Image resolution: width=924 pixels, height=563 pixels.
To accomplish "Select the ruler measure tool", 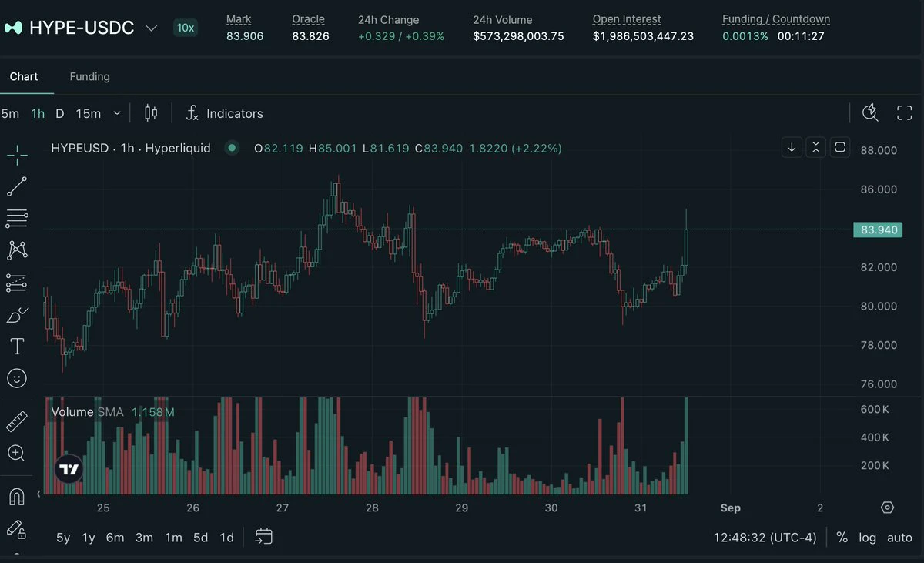I will [17, 421].
